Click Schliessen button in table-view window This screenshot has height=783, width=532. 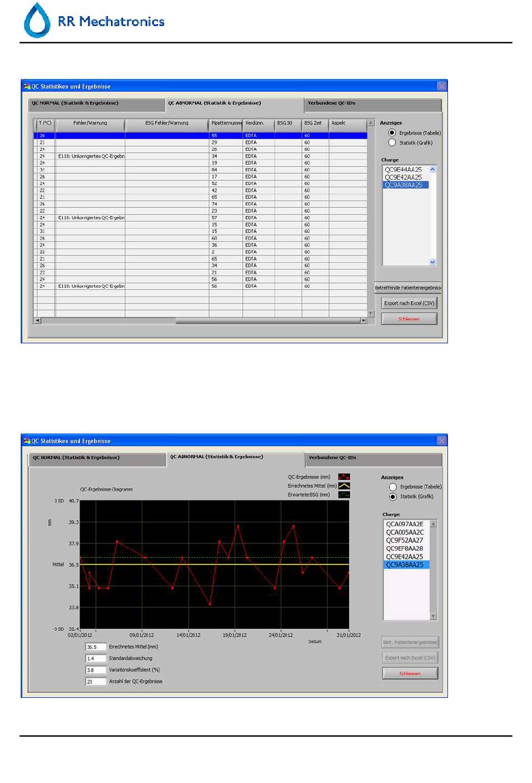click(409, 319)
